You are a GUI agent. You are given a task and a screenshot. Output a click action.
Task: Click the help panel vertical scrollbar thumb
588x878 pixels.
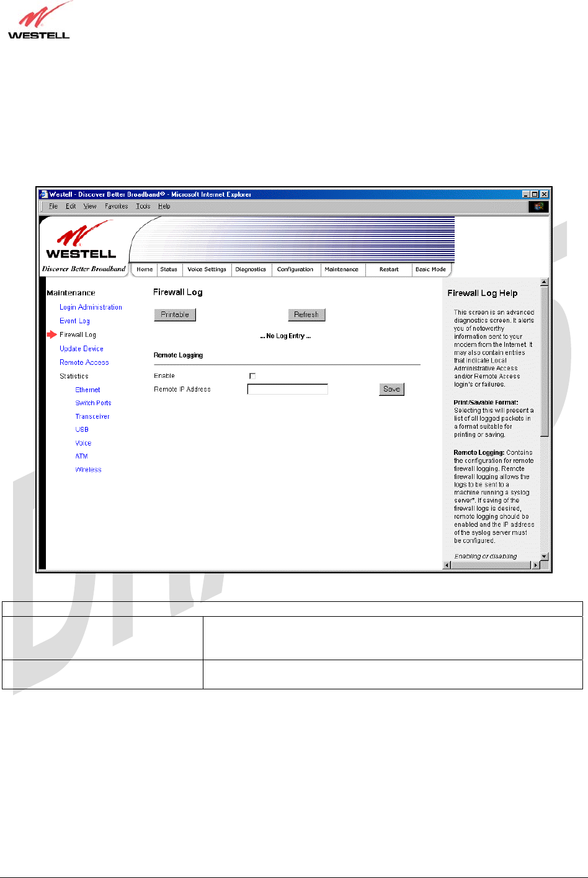[x=544, y=362]
